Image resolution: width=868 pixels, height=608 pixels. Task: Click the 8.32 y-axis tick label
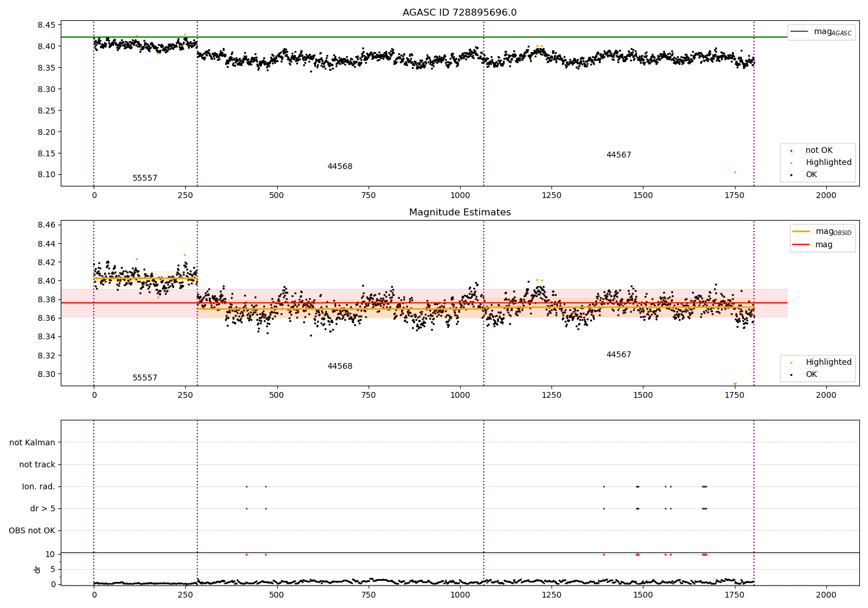pos(47,356)
